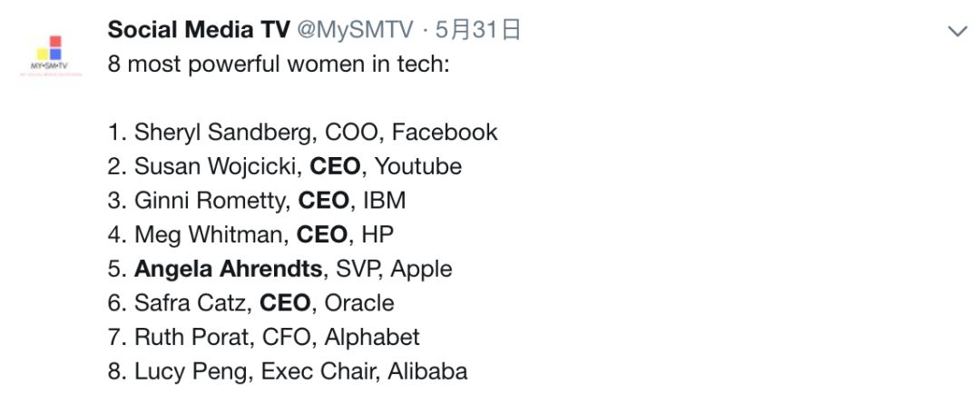The image size is (980, 415).
Task: Click the word Alphabet in the tweet
Action: pos(372,337)
